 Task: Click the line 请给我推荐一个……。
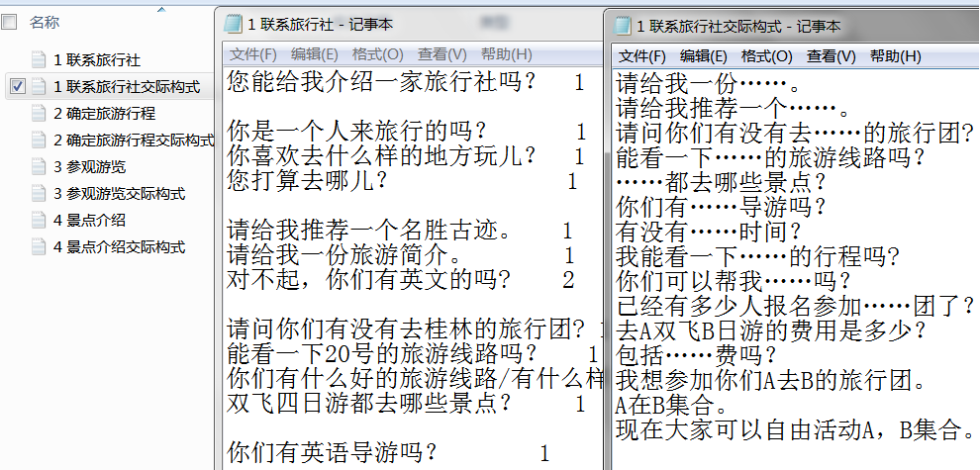(733, 108)
